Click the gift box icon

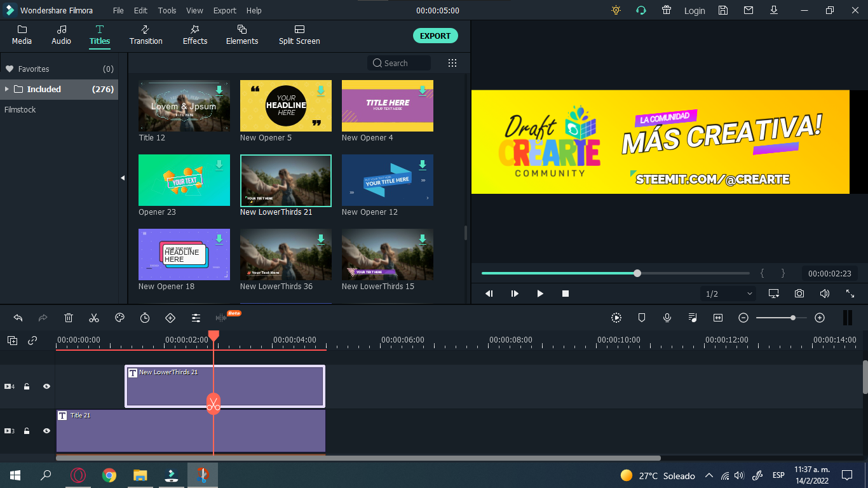pyautogui.click(x=667, y=10)
